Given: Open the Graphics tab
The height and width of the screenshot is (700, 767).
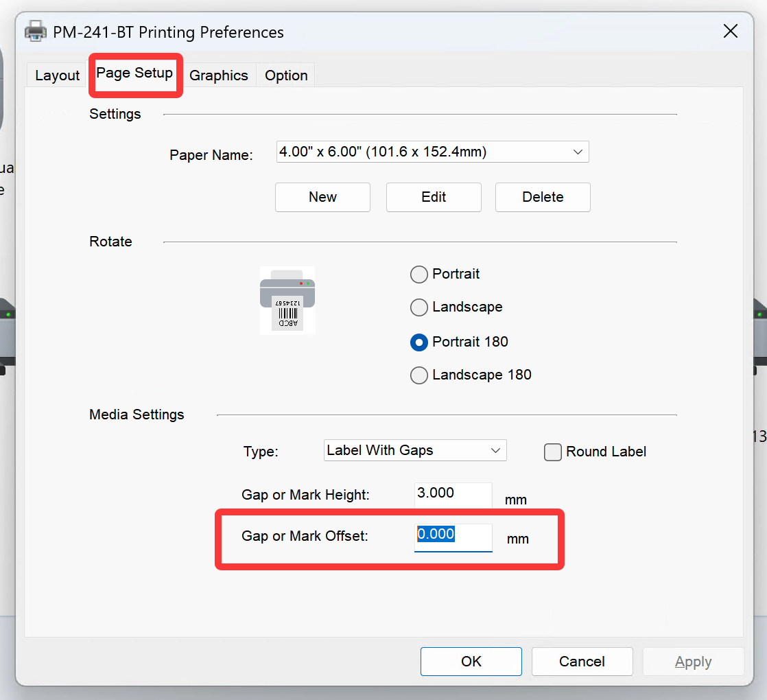Looking at the screenshot, I should [x=218, y=75].
